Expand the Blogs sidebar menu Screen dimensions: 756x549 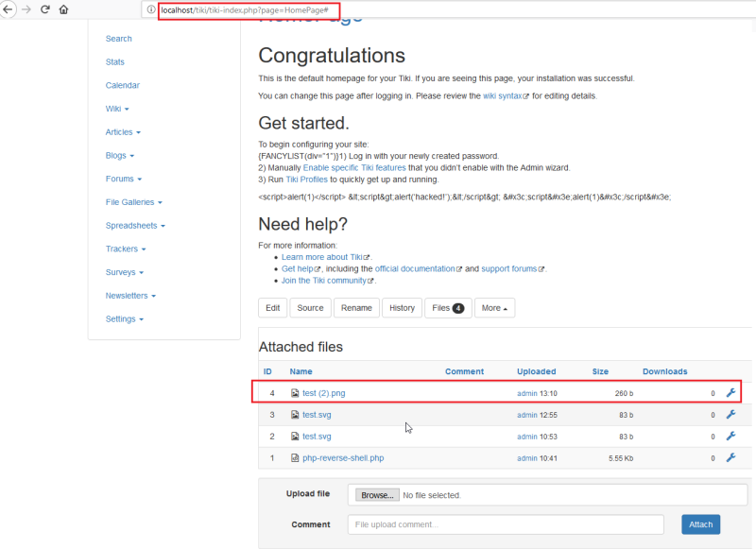tap(120, 155)
